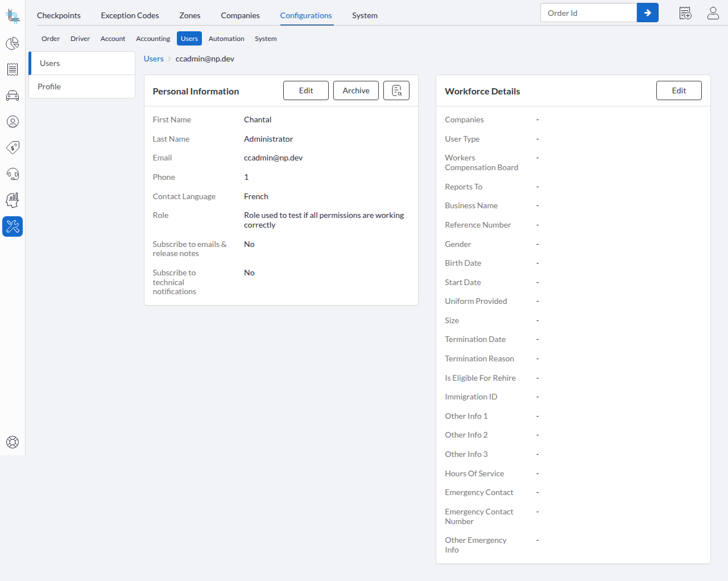This screenshot has width=728, height=581.
Task: Switch to the Zones tab
Action: tap(190, 15)
